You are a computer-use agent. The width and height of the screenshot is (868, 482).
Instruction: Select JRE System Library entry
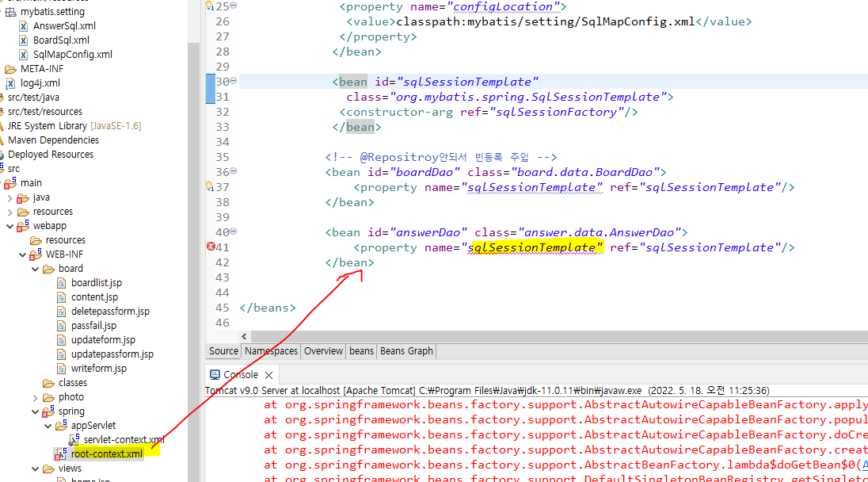point(74,126)
